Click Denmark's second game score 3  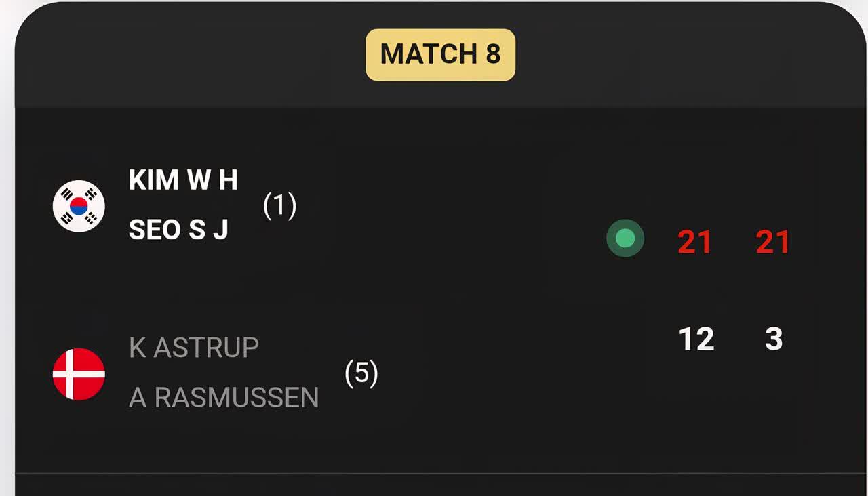click(x=774, y=339)
